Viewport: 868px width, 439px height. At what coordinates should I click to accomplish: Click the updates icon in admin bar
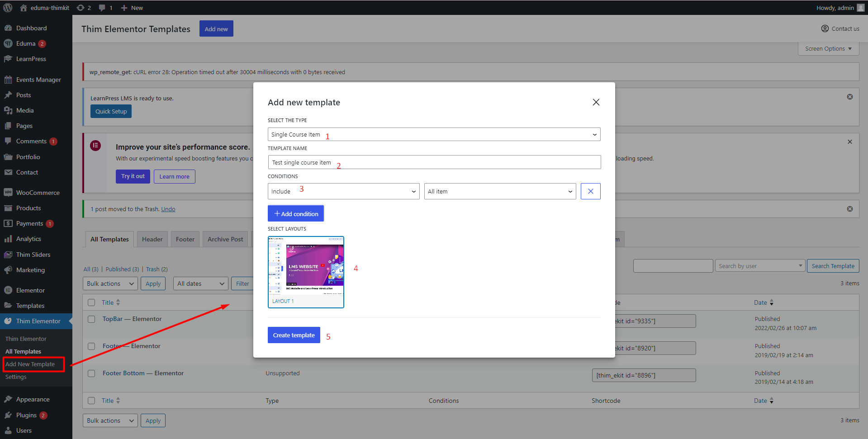pyautogui.click(x=81, y=8)
